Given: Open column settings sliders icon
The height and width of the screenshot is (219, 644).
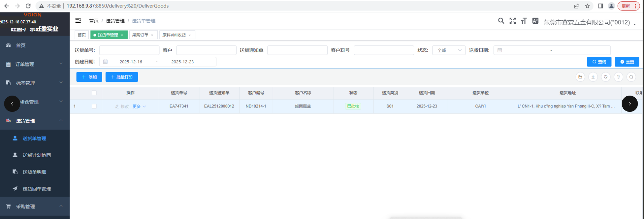Looking at the screenshot, I should tap(618, 77).
